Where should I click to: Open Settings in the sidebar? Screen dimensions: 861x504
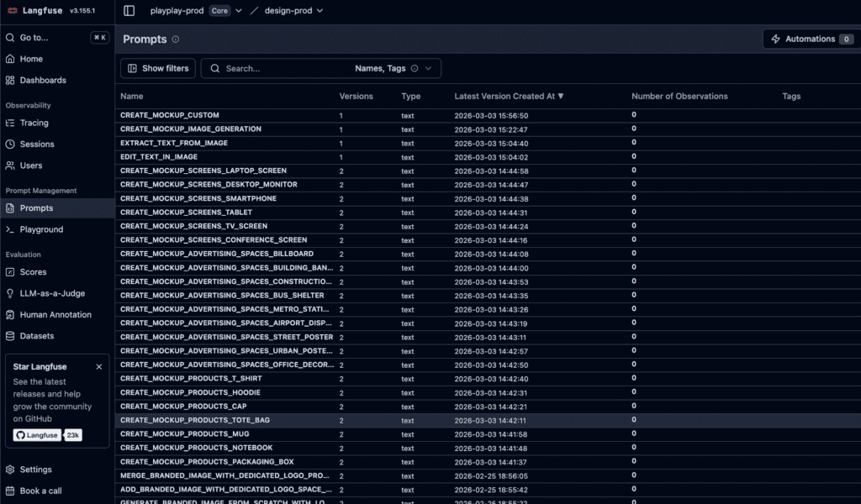point(35,470)
